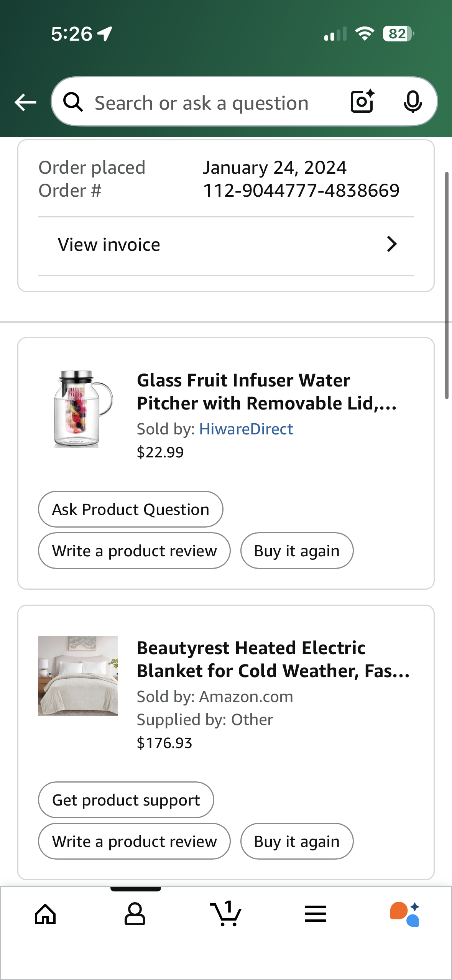452x980 pixels.
Task: Tap the microphone voice search icon
Action: coord(413,102)
